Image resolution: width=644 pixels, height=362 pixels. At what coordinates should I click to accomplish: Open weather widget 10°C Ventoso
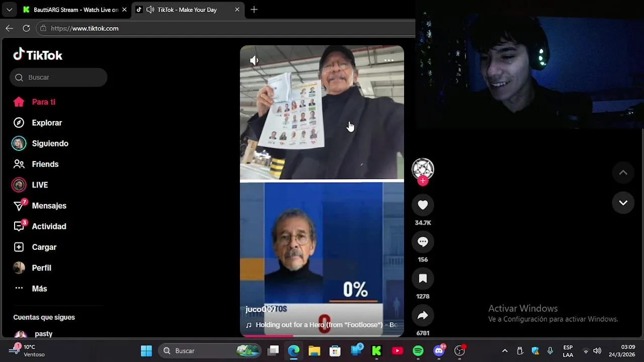[x=26, y=350]
